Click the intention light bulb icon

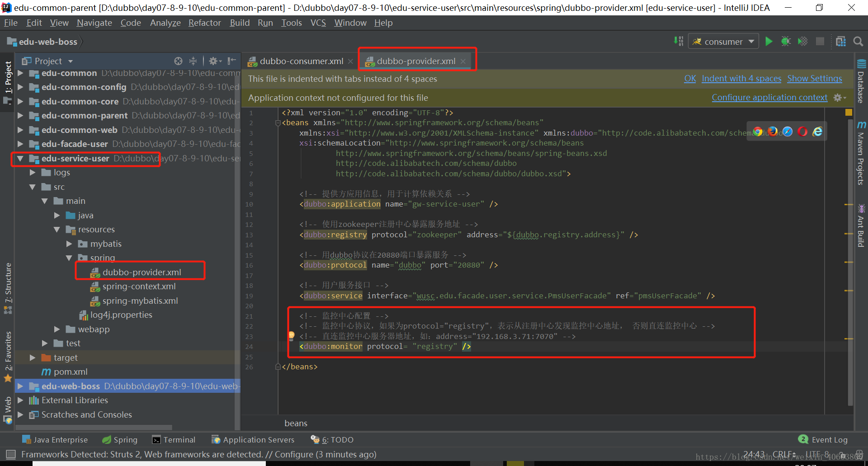coord(291,336)
